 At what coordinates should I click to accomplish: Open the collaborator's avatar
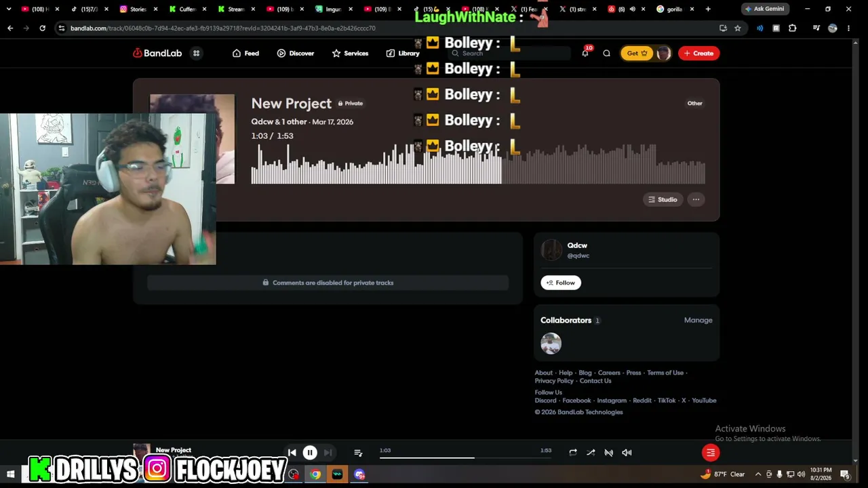coord(551,344)
